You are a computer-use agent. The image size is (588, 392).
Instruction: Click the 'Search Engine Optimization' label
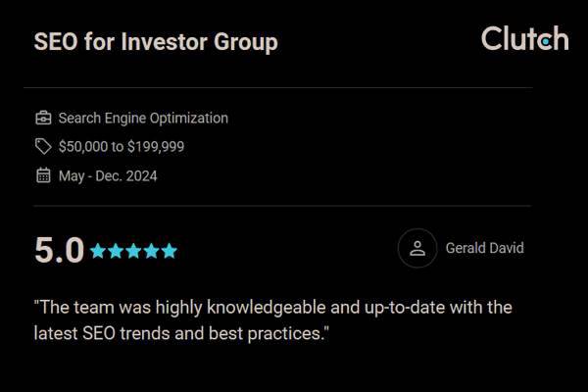[143, 119]
